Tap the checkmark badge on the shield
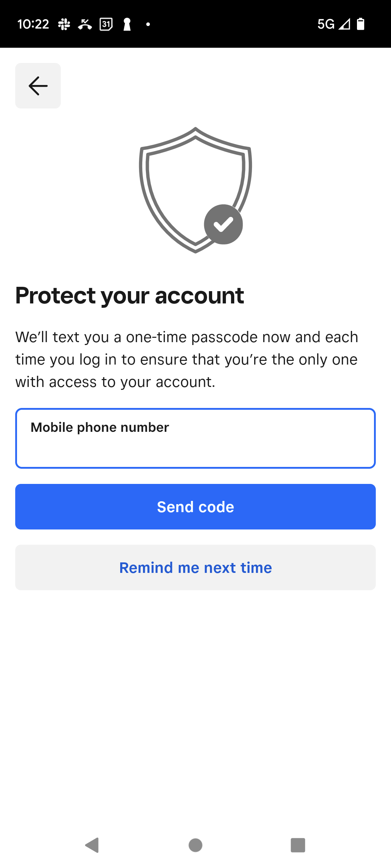 point(223,224)
